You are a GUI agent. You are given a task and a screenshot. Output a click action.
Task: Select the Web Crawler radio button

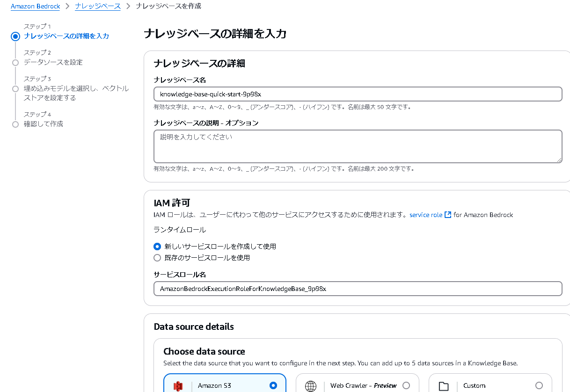[x=406, y=385]
